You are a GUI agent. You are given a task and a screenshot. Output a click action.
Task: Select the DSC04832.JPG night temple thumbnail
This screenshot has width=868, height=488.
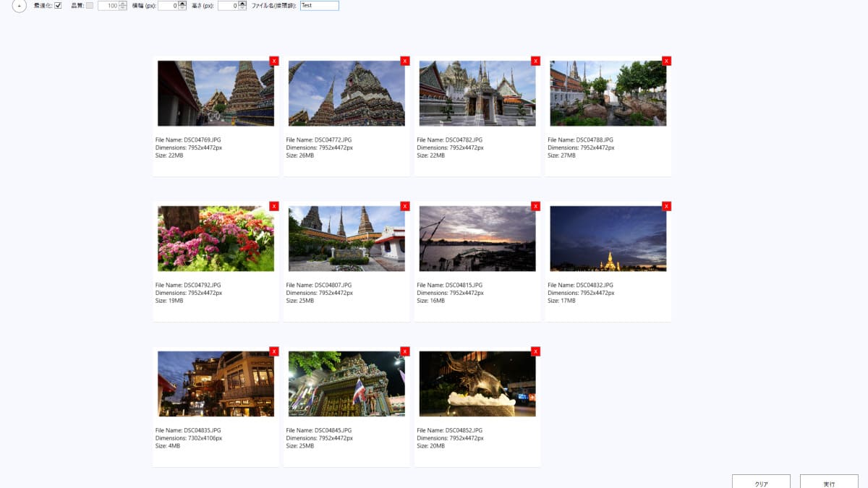point(608,239)
